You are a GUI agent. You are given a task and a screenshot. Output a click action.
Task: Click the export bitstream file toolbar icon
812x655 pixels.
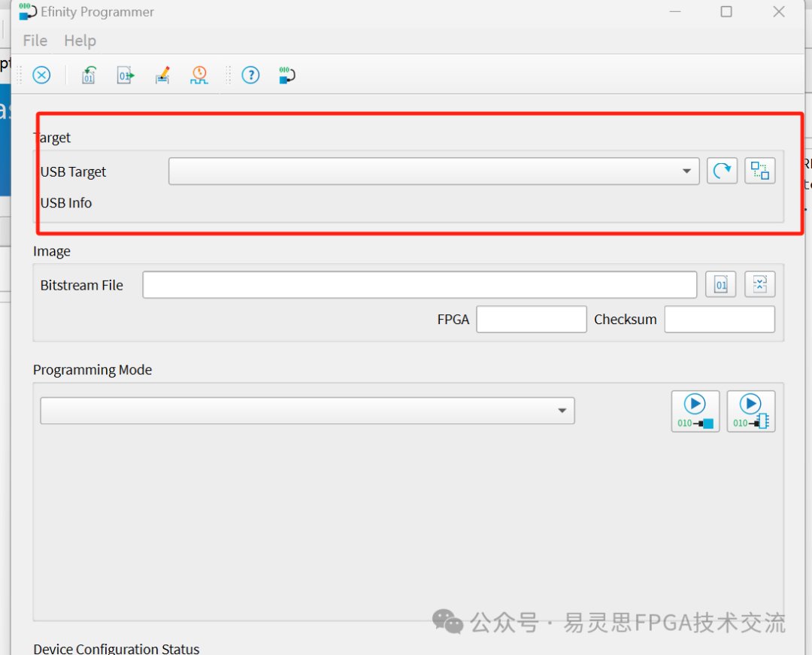pyautogui.click(x=126, y=75)
